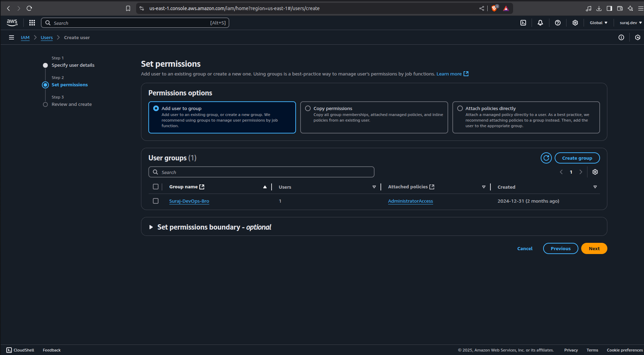Screen dimensions: 644x355
Task: Open the tutorials panel icon below account menu
Action: point(638,37)
